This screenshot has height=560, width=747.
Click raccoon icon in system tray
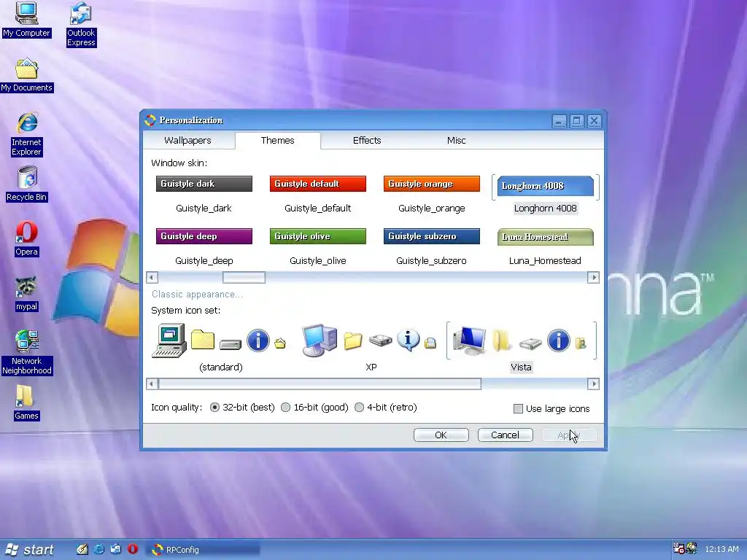(692, 548)
